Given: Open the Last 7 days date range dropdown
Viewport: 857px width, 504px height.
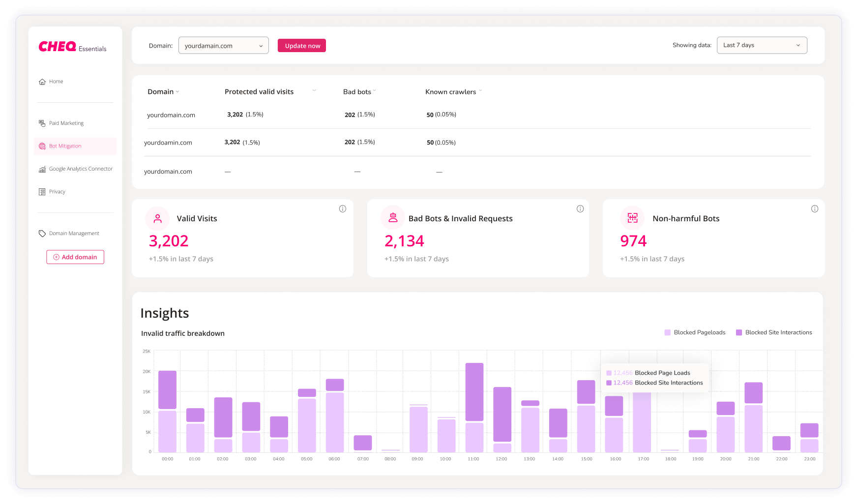Looking at the screenshot, I should point(762,45).
